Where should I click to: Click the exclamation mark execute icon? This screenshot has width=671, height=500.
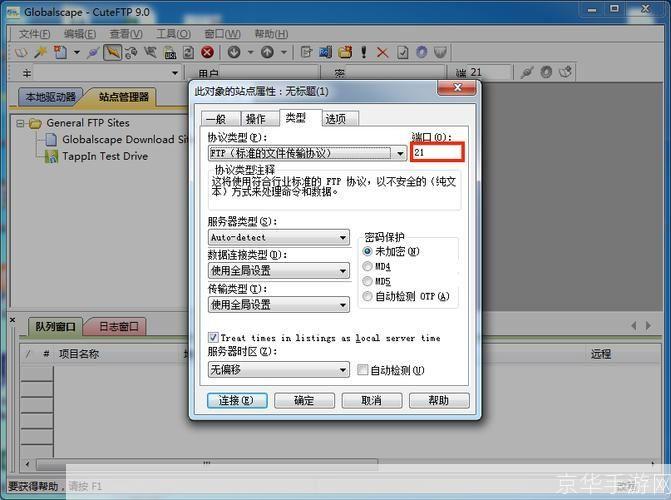pyautogui.click(x=364, y=52)
